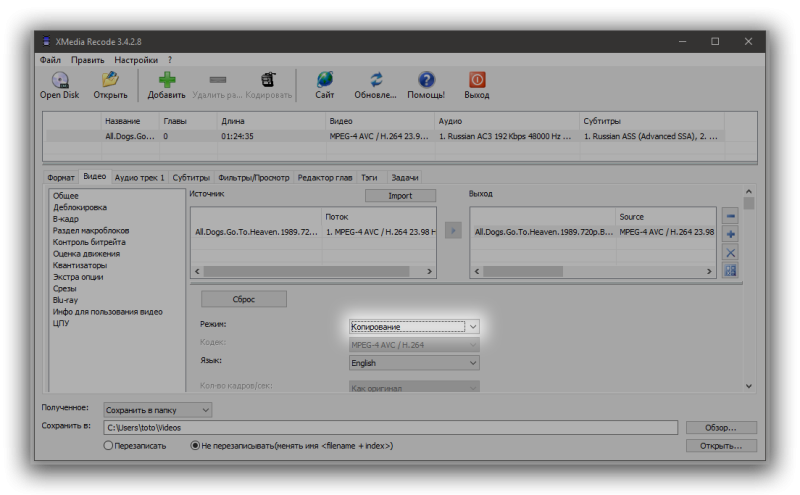Select Экстра опции in the settings list

click(x=78, y=277)
